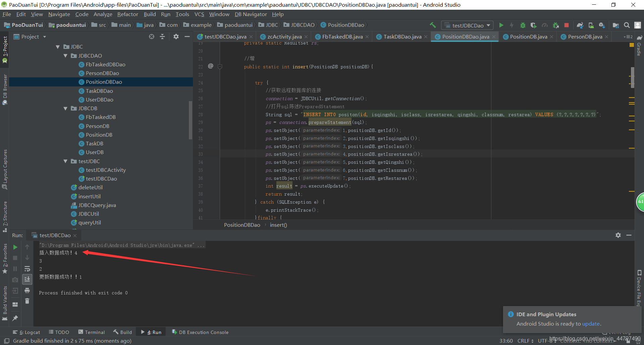Image resolution: width=644 pixels, height=345 pixels.
Task: Open the Terminal tool window button
Action: (92, 332)
